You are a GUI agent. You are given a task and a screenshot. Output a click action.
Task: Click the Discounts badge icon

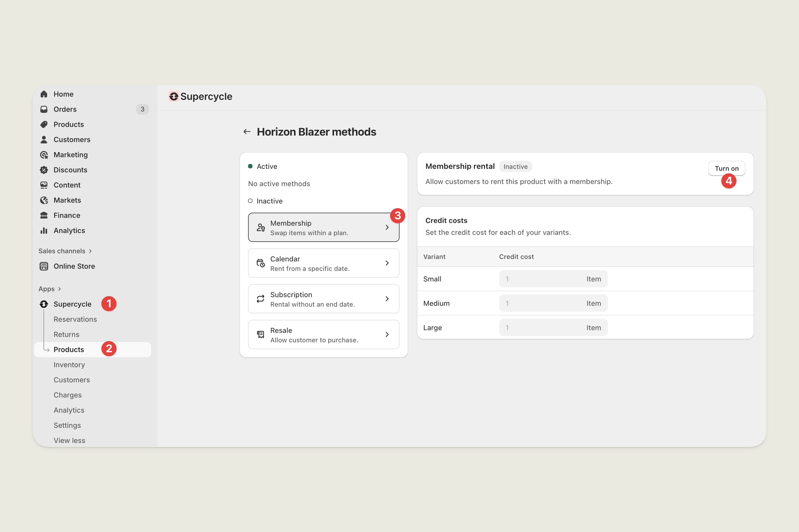(x=44, y=170)
